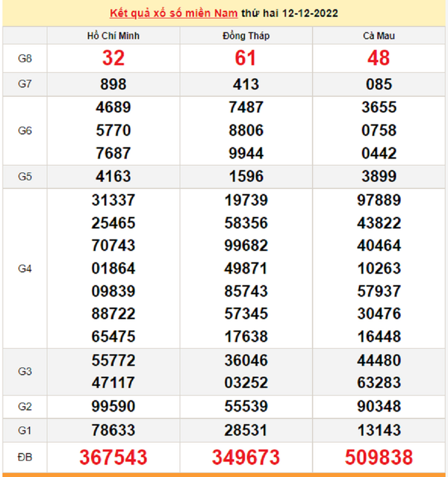
Task: Select G1 number 28531
Action: tap(245, 430)
